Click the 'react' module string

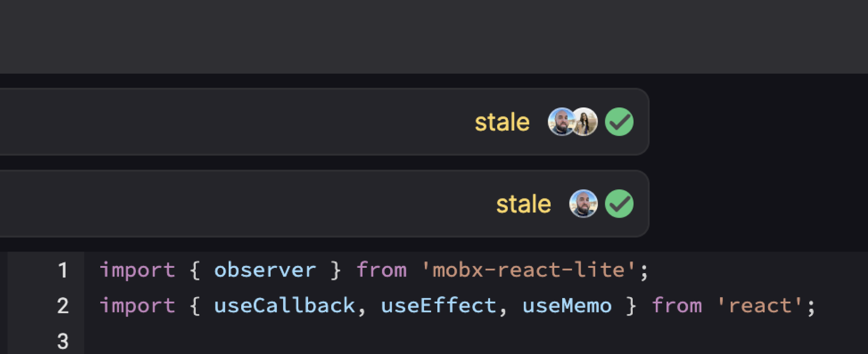[760, 306]
